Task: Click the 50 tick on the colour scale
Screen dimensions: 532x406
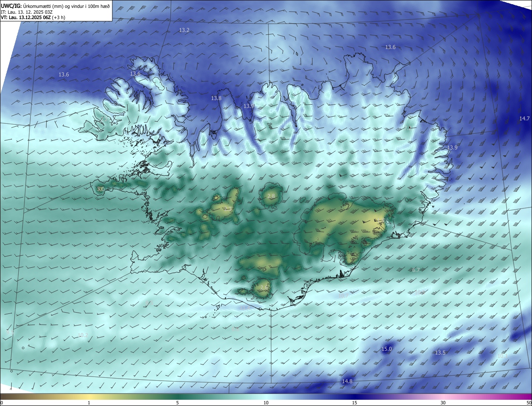Action: [529, 403]
